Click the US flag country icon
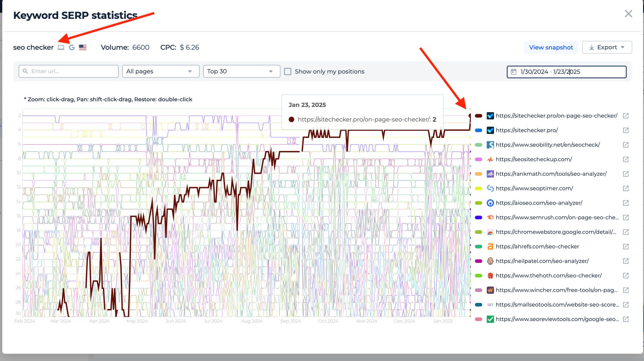 (x=83, y=47)
